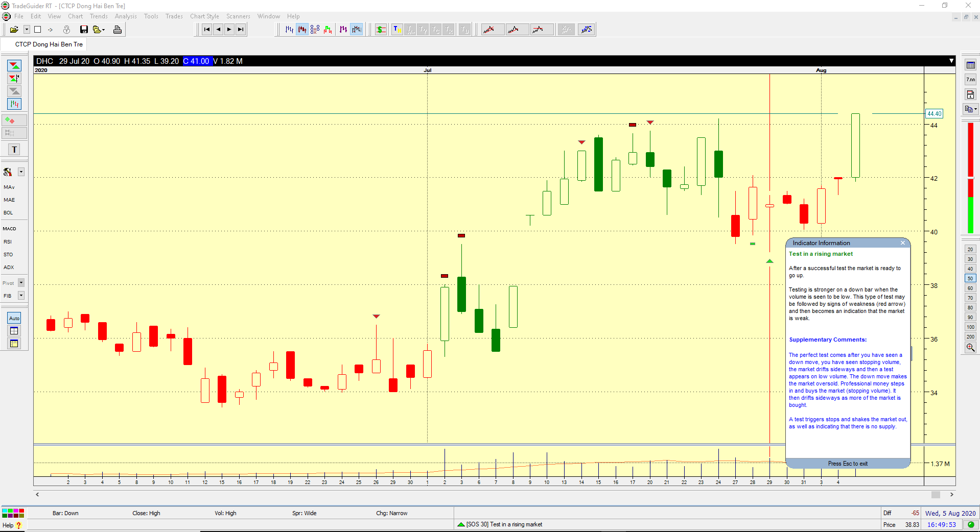
Task: Open dropdown arrow beside open folder icon
Action: [x=27, y=30]
